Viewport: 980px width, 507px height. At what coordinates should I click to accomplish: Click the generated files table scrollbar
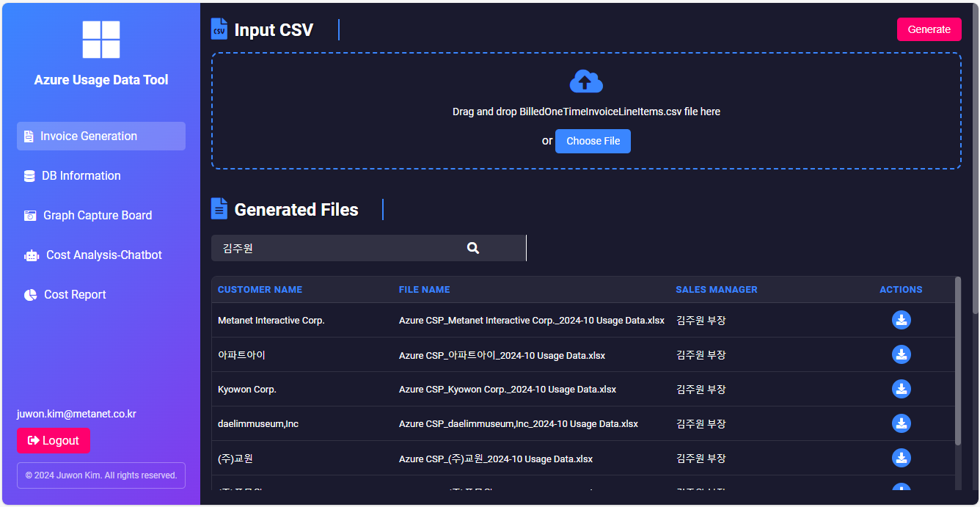click(x=958, y=361)
